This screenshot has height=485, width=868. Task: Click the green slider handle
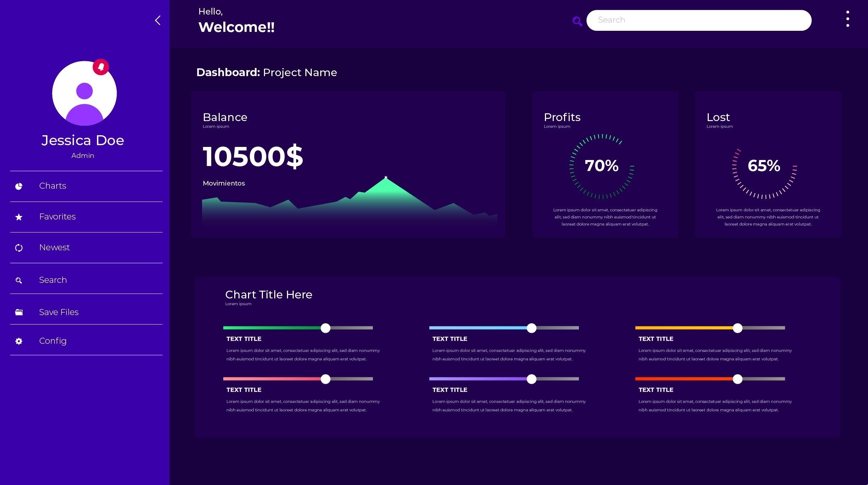click(325, 328)
